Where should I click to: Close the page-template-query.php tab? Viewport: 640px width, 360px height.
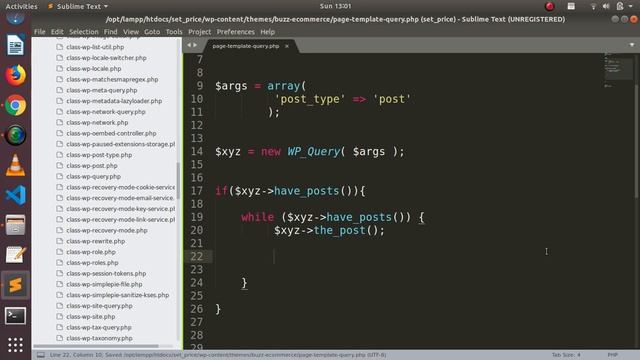[x=287, y=46]
